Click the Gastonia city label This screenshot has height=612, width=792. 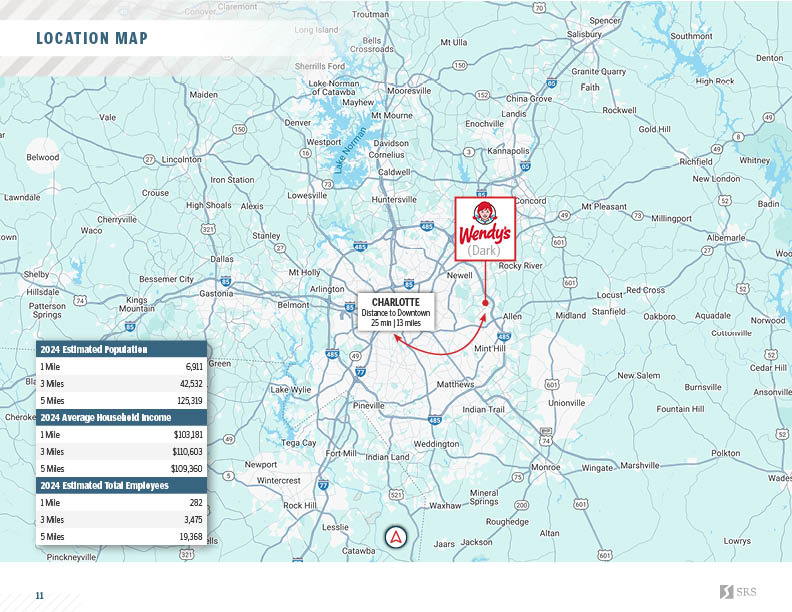[x=216, y=293]
